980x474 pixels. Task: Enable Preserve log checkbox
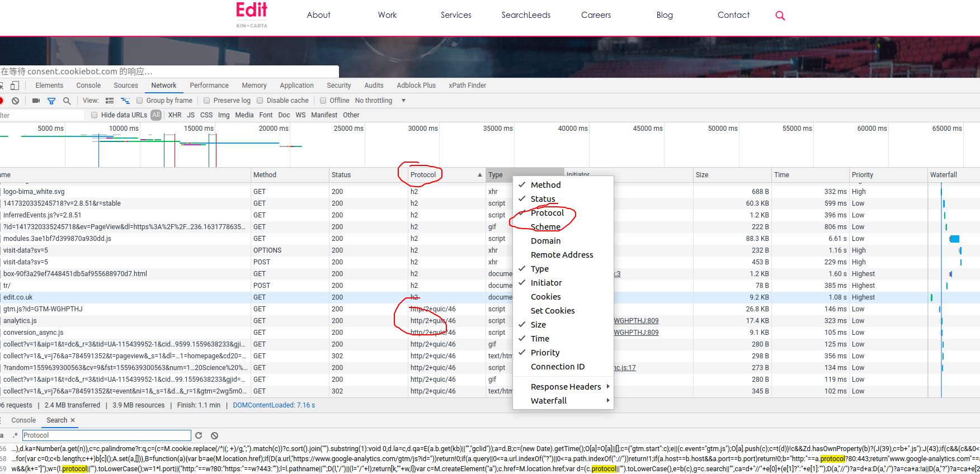point(207,101)
